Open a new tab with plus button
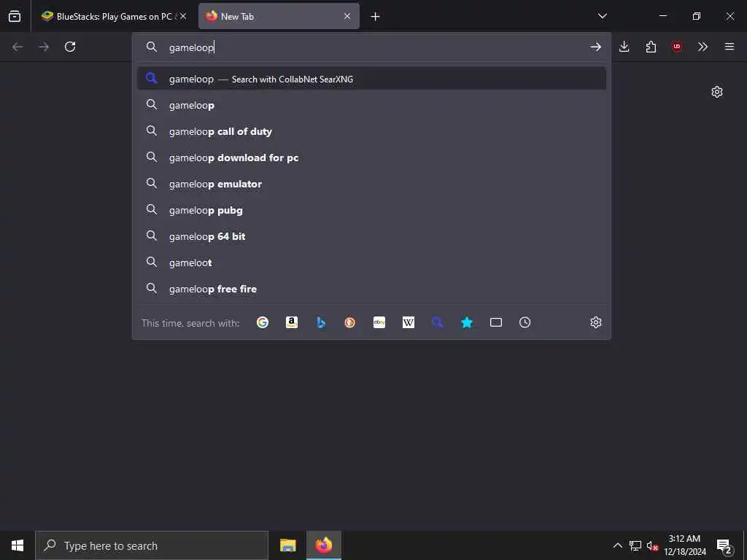The height and width of the screenshot is (560, 747). point(376,17)
